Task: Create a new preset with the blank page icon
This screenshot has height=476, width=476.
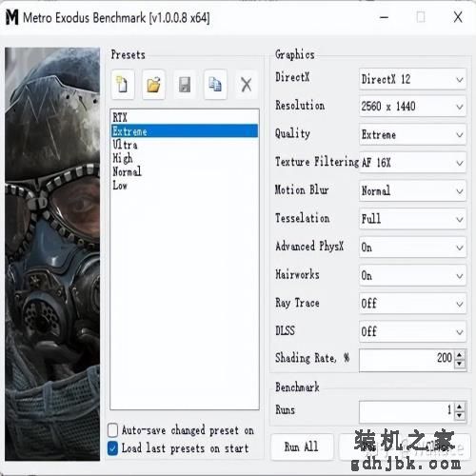Action: (x=123, y=85)
